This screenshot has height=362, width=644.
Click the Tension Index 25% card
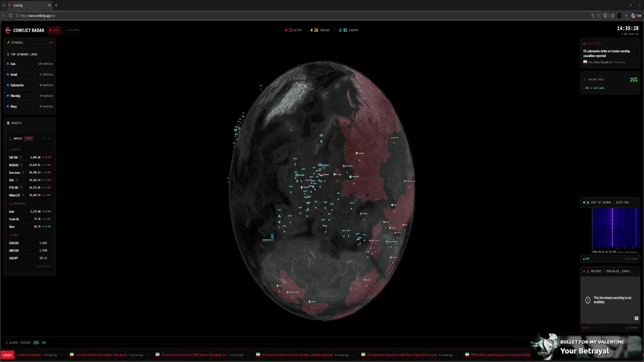pos(610,83)
